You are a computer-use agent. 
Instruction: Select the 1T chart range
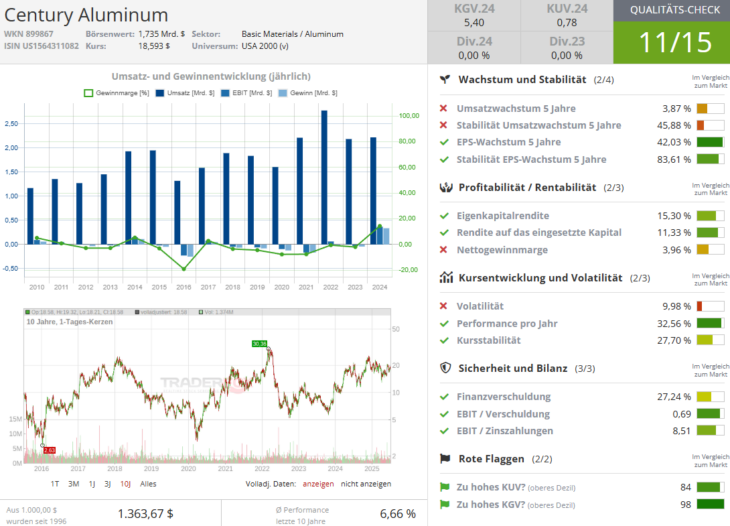pos(55,484)
